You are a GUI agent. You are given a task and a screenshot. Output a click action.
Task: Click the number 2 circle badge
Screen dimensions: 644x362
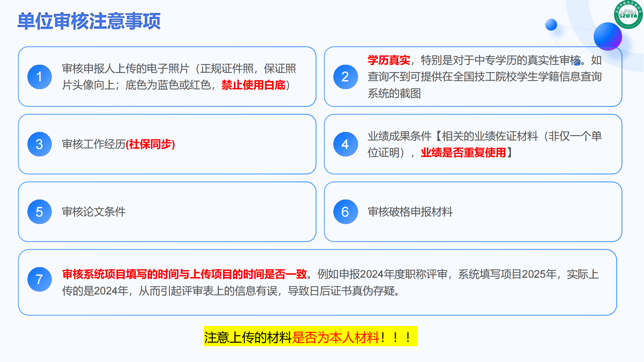[x=346, y=77]
